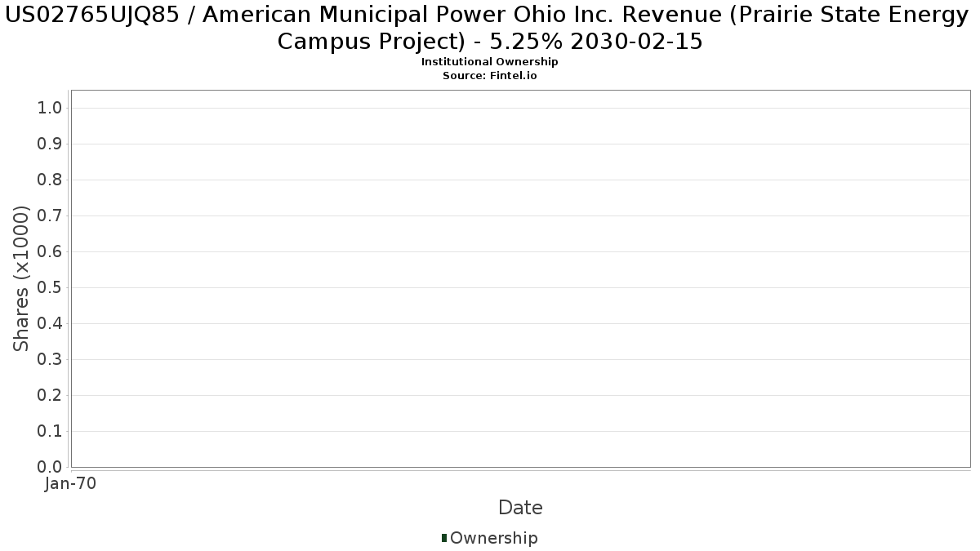Click the 0.5 y-axis tick label
Image resolution: width=980 pixels, height=551 pixels.
[x=51, y=288]
